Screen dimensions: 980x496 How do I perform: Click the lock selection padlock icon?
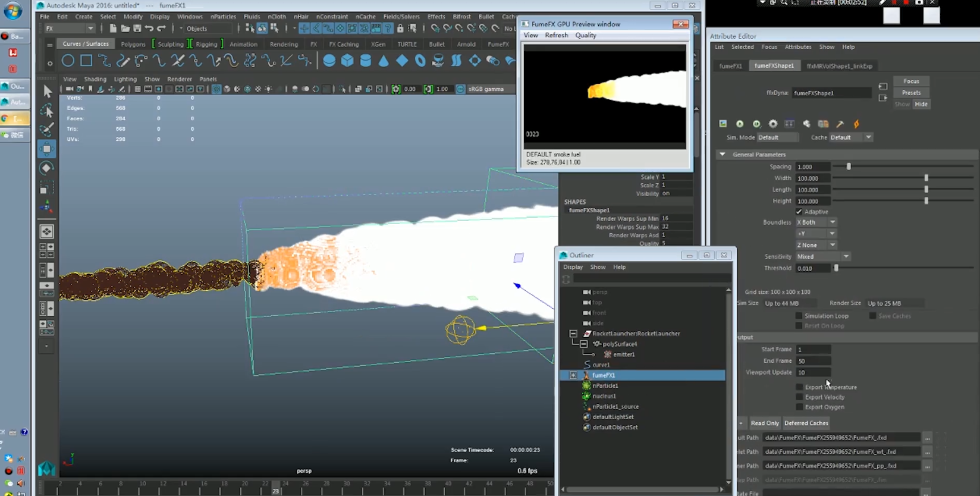coord(400,28)
